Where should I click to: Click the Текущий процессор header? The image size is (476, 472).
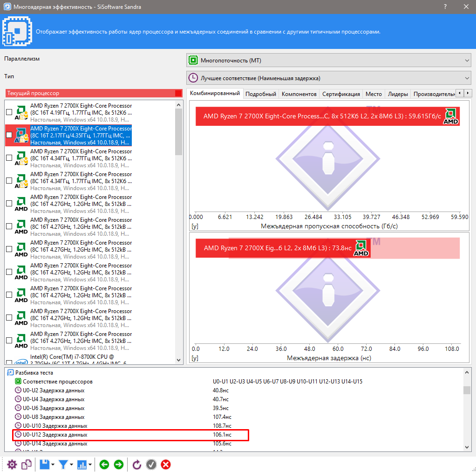click(x=94, y=93)
